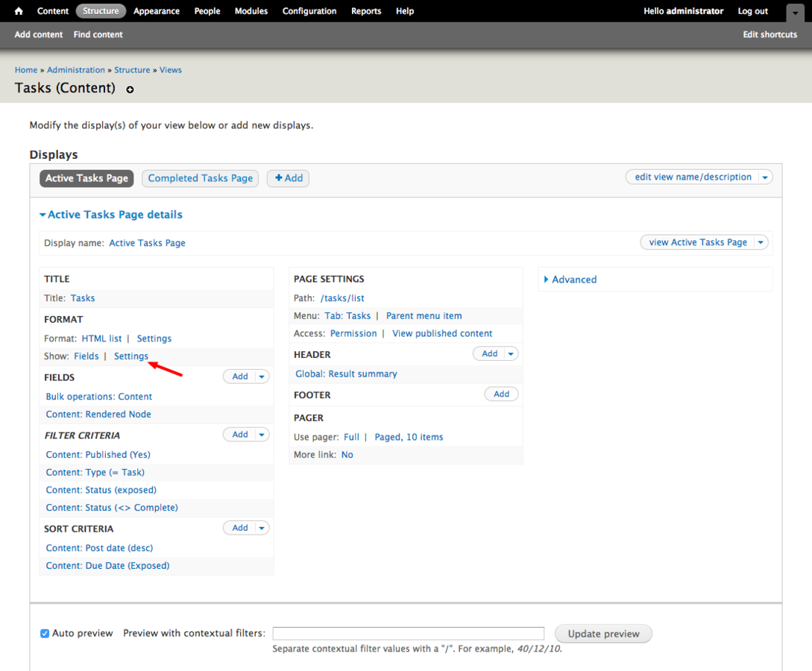This screenshot has width=812, height=671.
Task: Click the add-to-shortcuts plus icon beside Tasks (Content)
Action: point(130,89)
